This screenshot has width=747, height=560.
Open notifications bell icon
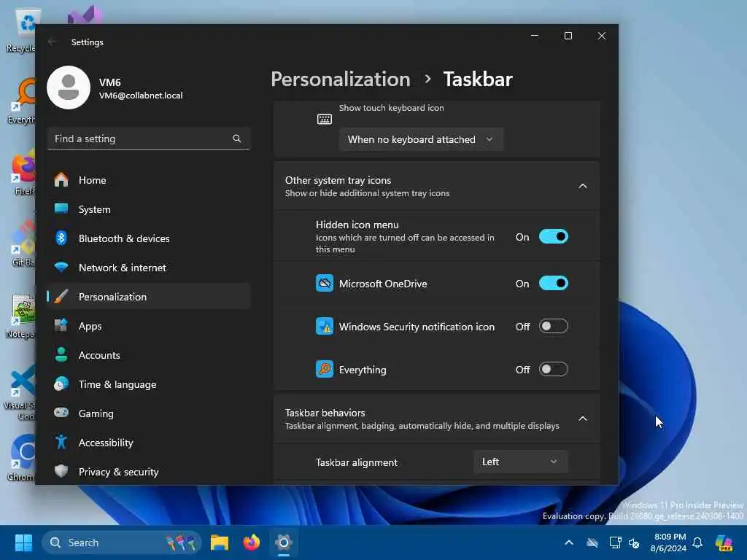click(x=697, y=542)
